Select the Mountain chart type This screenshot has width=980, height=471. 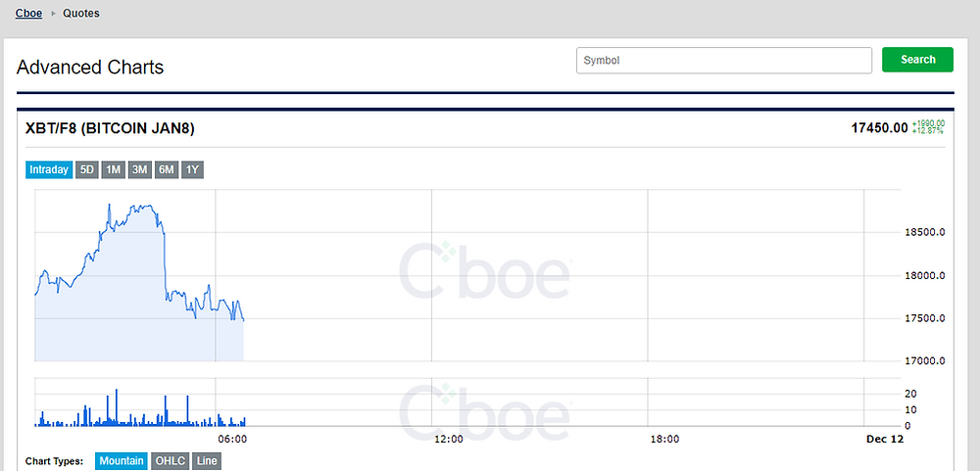coord(122,461)
